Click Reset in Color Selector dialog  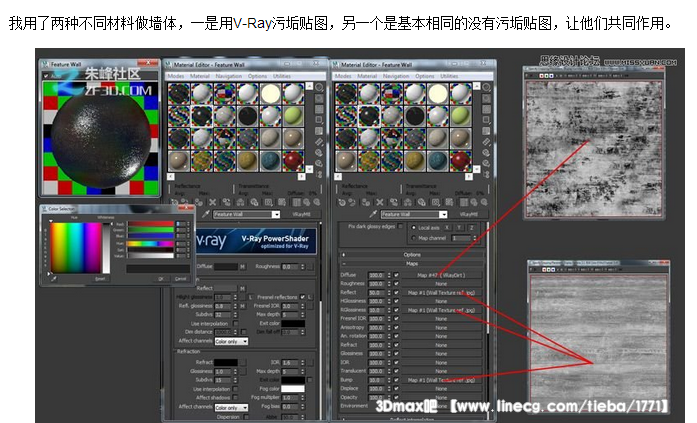100,279
